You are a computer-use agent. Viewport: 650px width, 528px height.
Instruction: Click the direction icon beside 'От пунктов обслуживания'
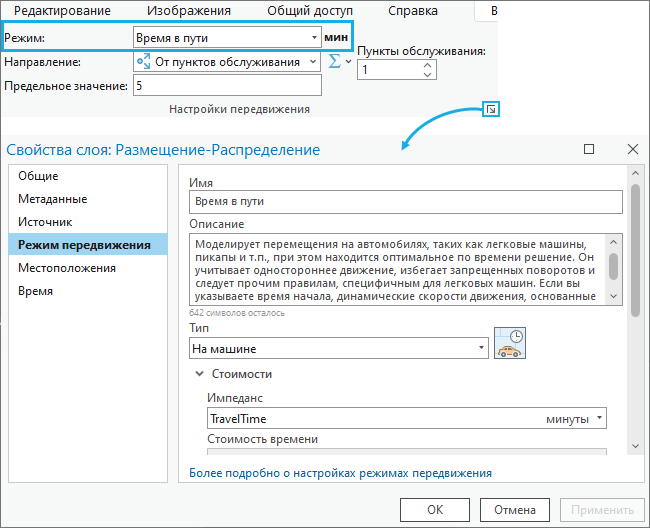142,62
